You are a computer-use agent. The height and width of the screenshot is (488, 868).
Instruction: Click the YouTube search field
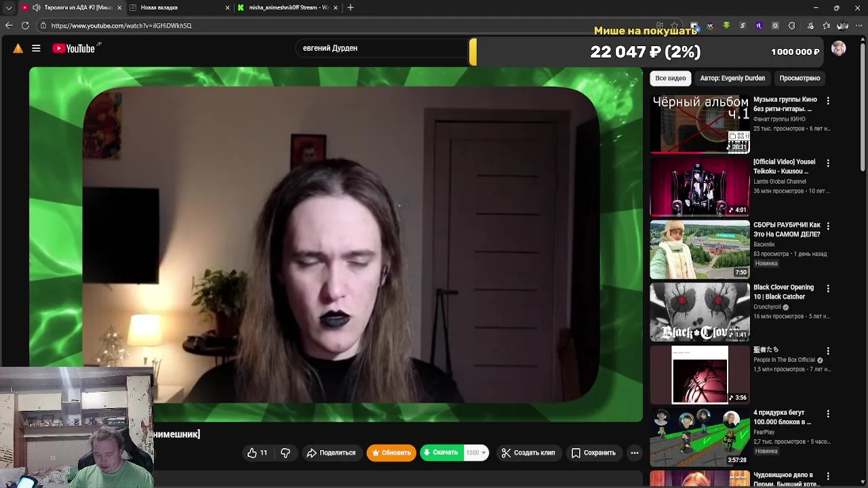[x=383, y=48]
